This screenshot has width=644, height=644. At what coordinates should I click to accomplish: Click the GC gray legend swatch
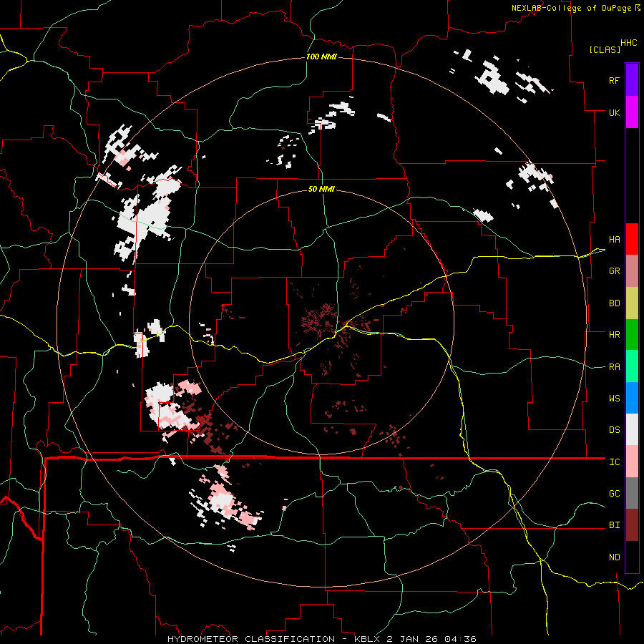(x=632, y=493)
